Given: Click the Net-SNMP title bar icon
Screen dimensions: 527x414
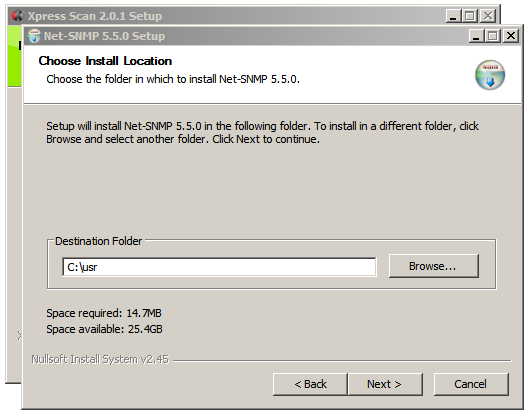Looking at the screenshot, I should click(34, 36).
